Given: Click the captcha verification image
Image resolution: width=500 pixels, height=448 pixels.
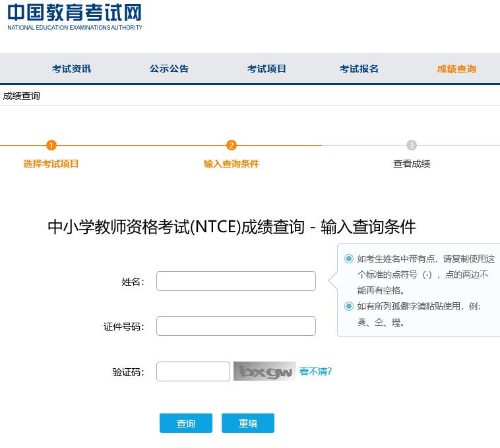Looking at the screenshot, I should pyautogui.click(x=264, y=371).
